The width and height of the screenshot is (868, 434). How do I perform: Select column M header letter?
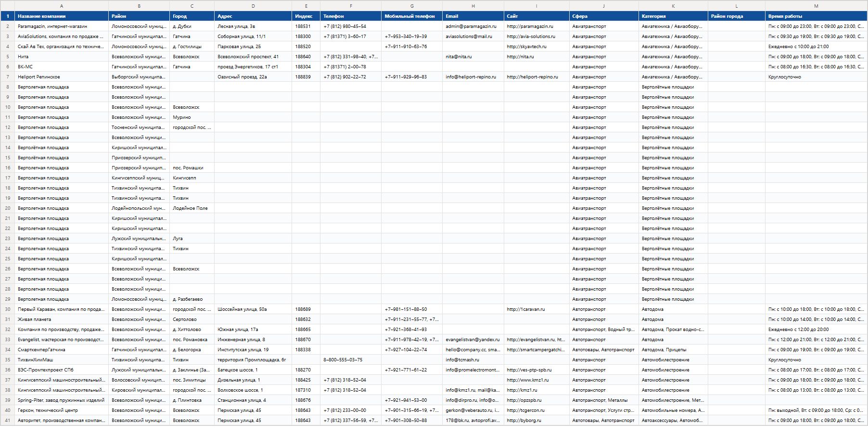(x=816, y=6)
